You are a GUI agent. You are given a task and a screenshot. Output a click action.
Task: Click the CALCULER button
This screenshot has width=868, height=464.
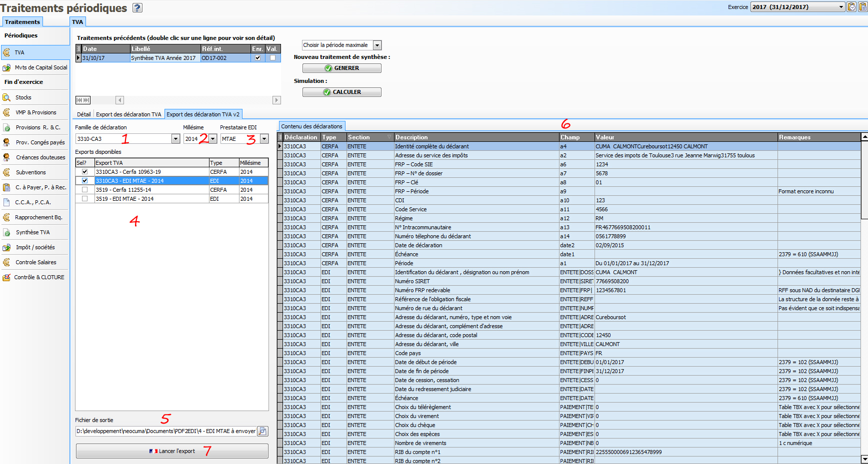click(x=342, y=92)
